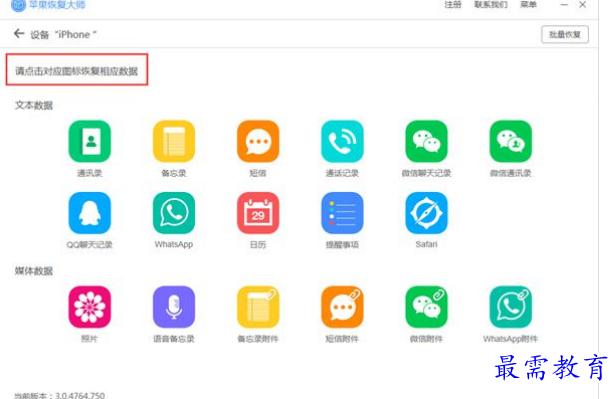The width and height of the screenshot is (616, 399).
Task: Click the 媒体数据 section heading
Action: (34, 271)
